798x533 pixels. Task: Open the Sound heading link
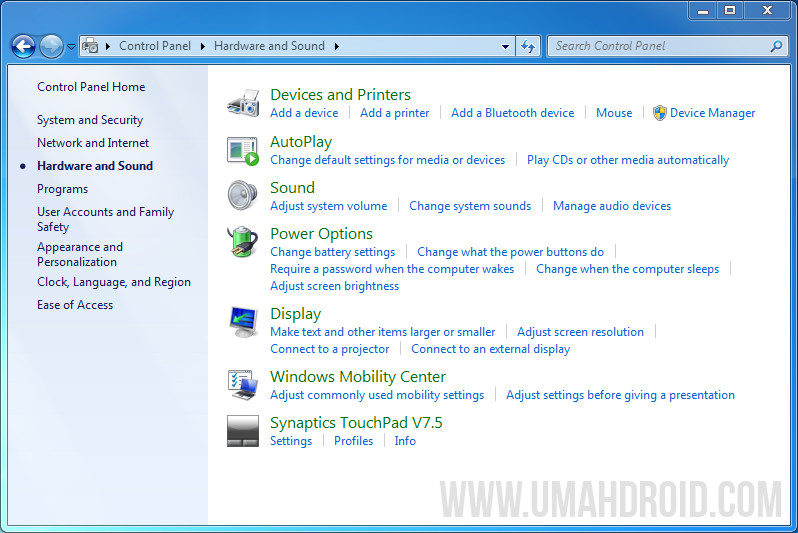pyautogui.click(x=292, y=188)
